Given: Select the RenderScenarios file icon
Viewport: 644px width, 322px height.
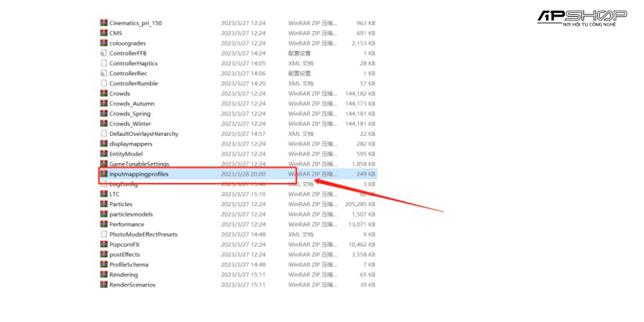Looking at the screenshot, I should pyautogui.click(x=104, y=285).
